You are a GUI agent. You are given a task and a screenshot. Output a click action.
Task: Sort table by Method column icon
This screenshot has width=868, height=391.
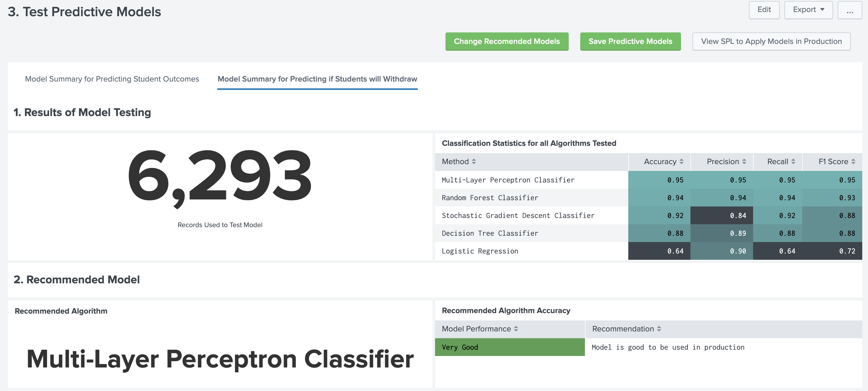tap(474, 162)
